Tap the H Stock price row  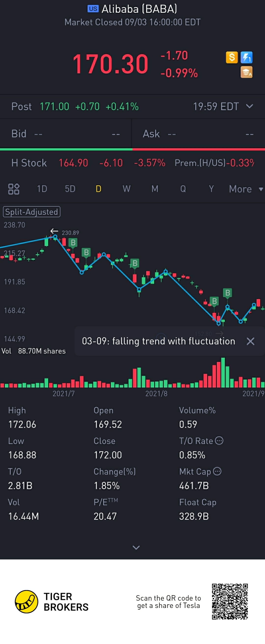[132, 163]
